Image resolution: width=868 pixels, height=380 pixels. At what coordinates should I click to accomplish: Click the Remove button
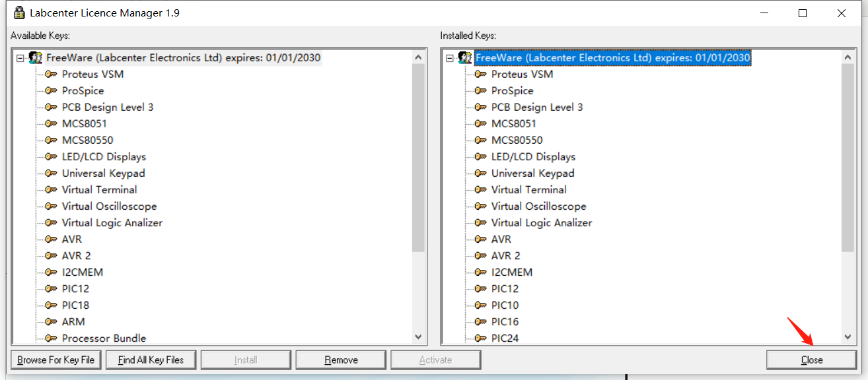point(341,360)
